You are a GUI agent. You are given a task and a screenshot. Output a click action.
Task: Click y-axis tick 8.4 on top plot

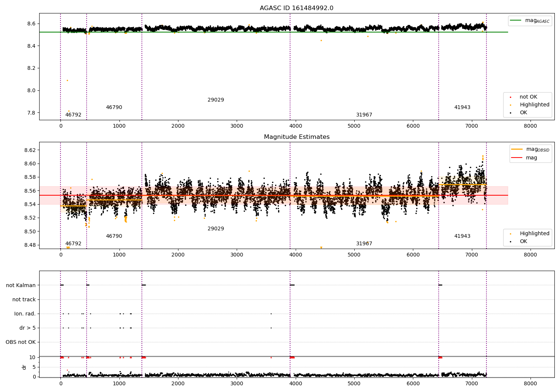(x=31, y=46)
